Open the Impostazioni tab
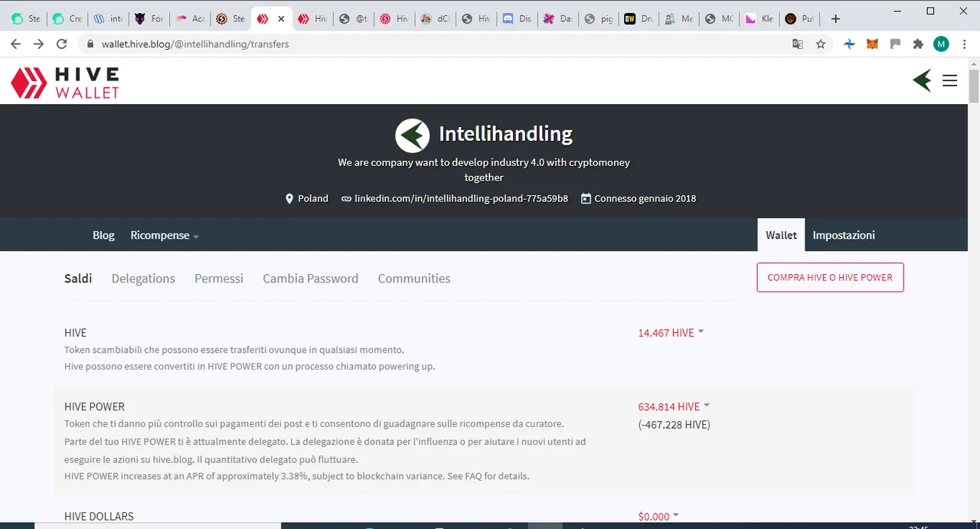 click(844, 235)
